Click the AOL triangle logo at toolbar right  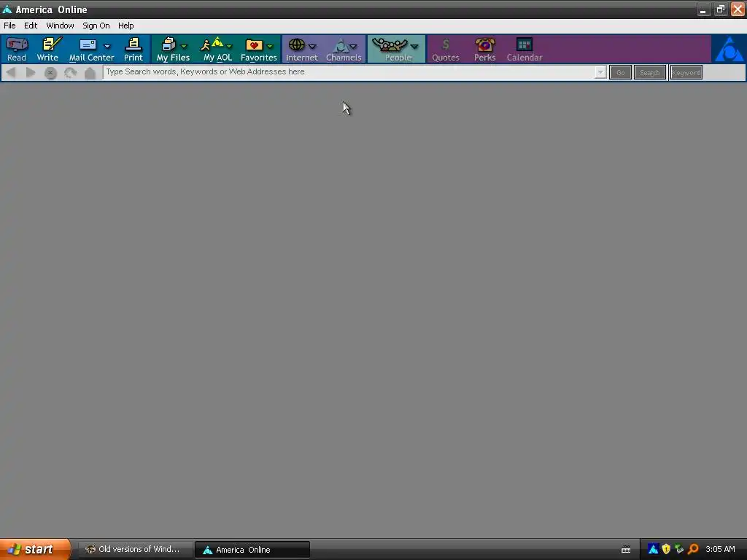tap(729, 49)
